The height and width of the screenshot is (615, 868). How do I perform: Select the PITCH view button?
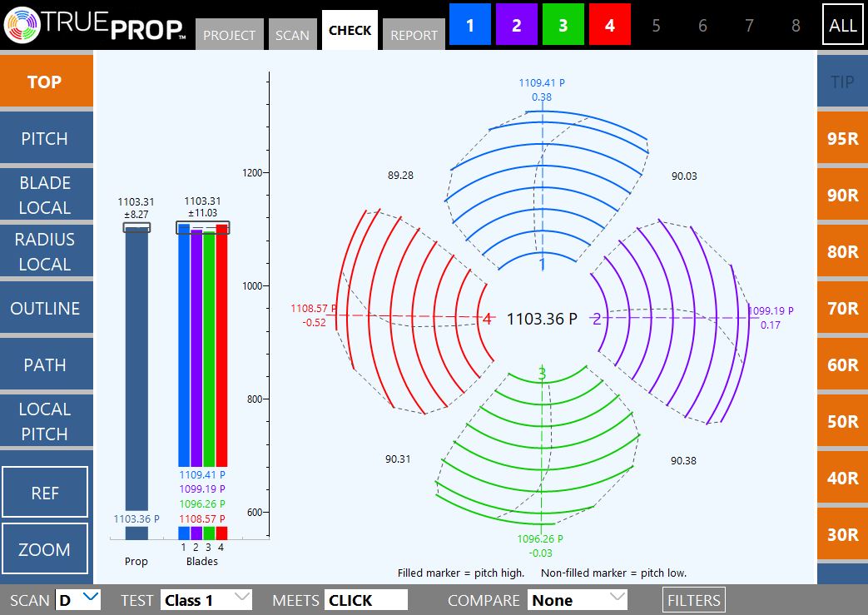pyautogui.click(x=45, y=139)
